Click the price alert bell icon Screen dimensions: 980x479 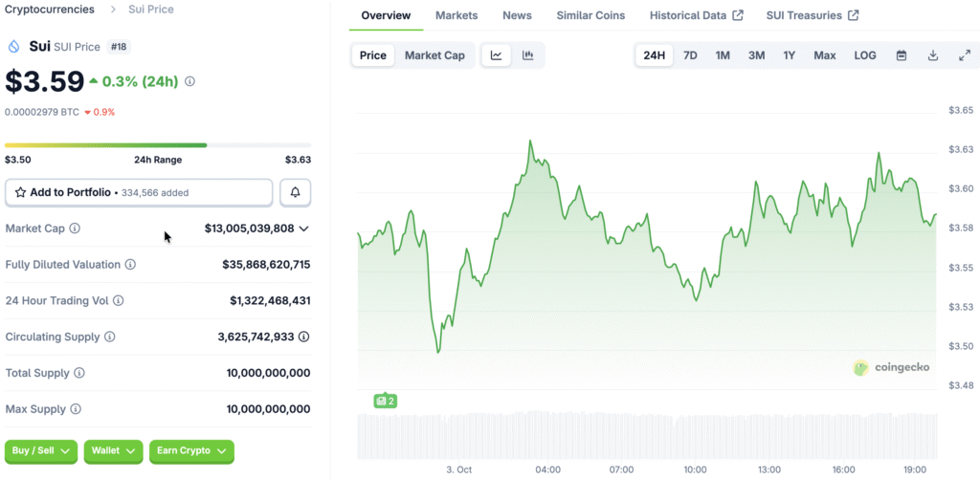[x=295, y=192]
